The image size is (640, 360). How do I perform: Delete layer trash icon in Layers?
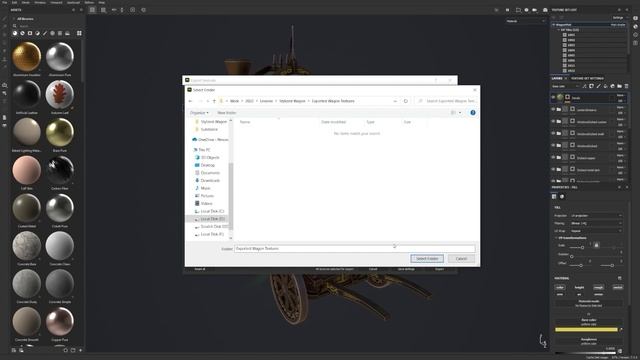pyautogui.click(x=626, y=86)
